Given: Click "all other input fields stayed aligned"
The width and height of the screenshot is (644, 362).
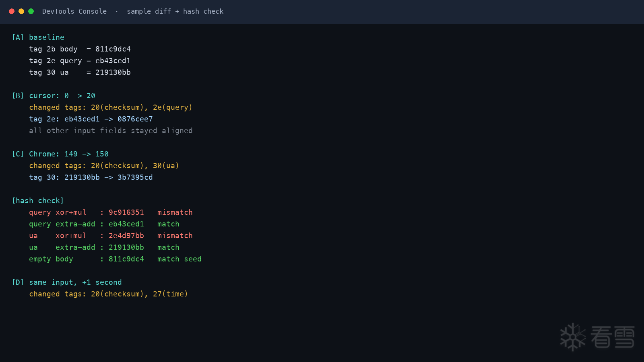Looking at the screenshot, I should pyautogui.click(x=111, y=131).
